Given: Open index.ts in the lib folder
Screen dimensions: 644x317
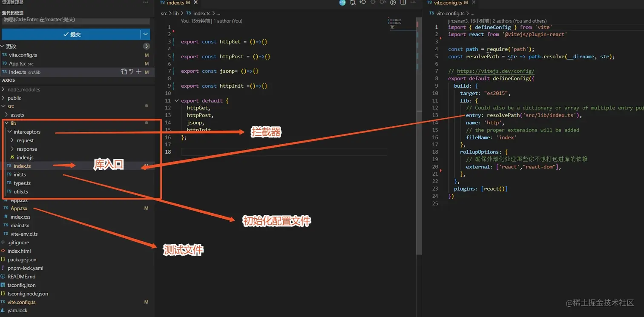Looking at the screenshot, I should tap(22, 166).
